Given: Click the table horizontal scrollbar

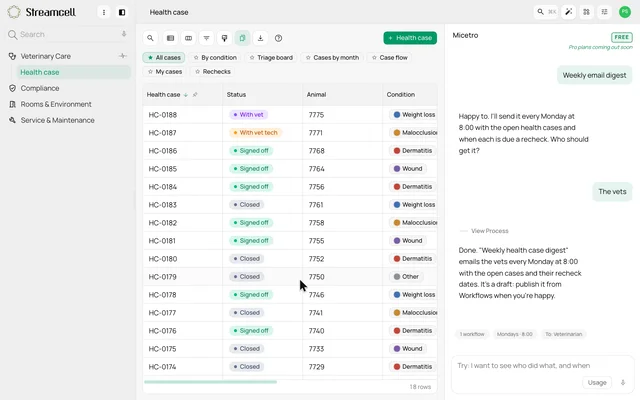Looking at the screenshot, I should (210, 382).
